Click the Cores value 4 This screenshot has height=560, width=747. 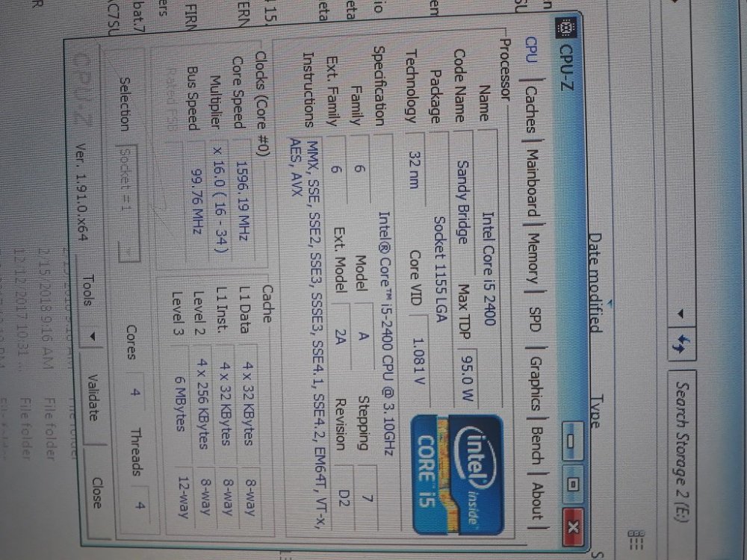(136, 393)
